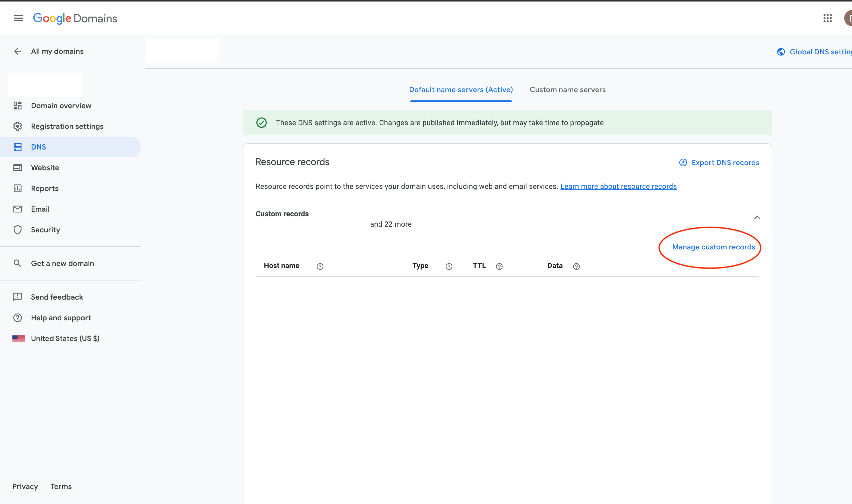Image resolution: width=852 pixels, height=504 pixels.
Task: Collapse the Custom records section chevron
Action: coord(757,217)
